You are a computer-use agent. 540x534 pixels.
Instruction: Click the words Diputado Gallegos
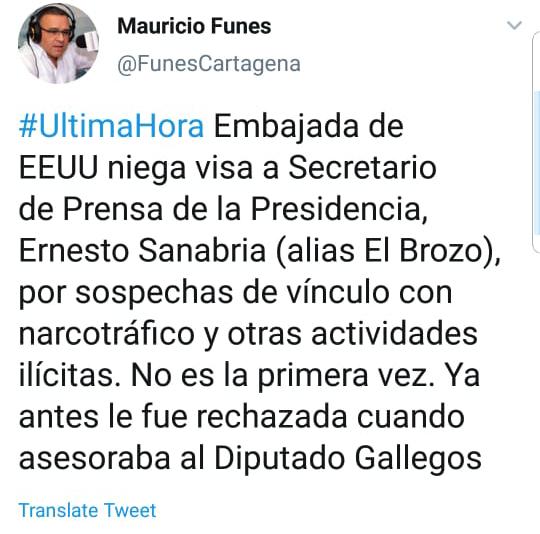348,459
